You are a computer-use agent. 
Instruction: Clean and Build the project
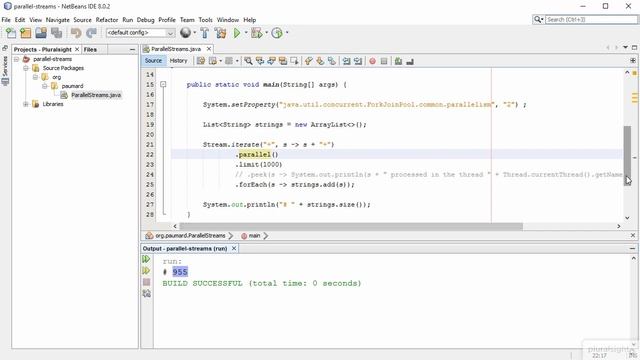coord(220,33)
